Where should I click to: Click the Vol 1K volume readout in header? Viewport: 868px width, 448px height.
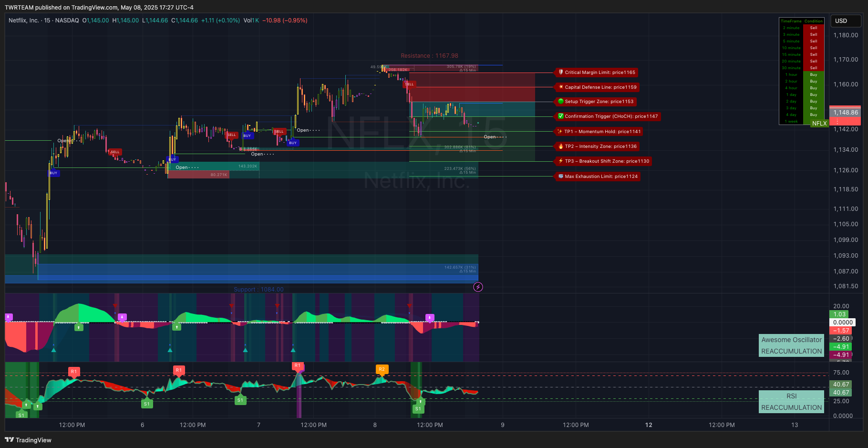click(251, 21)
